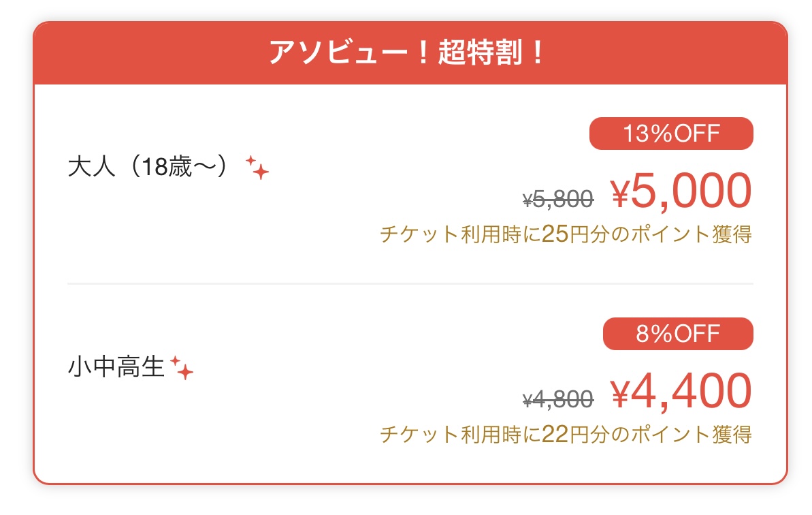Click the crossed-out ¥5,800 original price

point(557,199)
